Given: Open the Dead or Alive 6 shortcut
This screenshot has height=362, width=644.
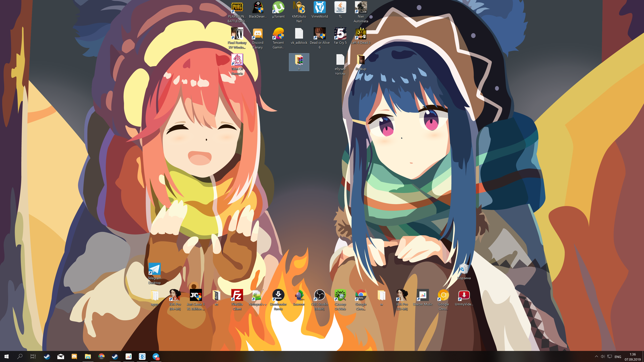Looking at the screenshot, I should point(320,38).
